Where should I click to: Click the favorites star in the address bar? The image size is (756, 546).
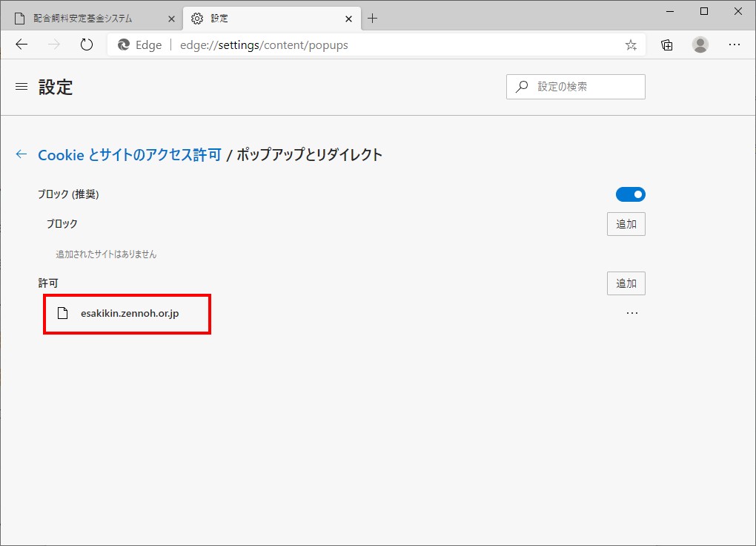click(x=630, y=45)
